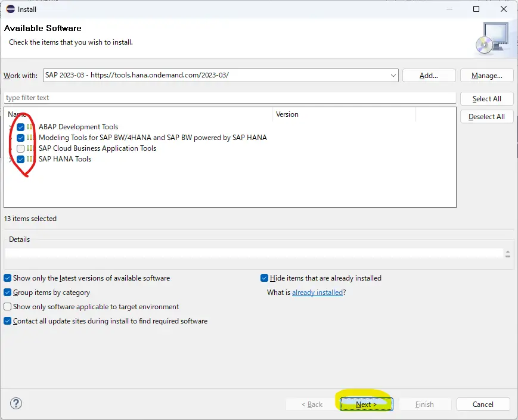Click the category icon beside SAP Cloud Business Application Tools
The height and width of the screenshot is (420, 518).
point(30,148)
